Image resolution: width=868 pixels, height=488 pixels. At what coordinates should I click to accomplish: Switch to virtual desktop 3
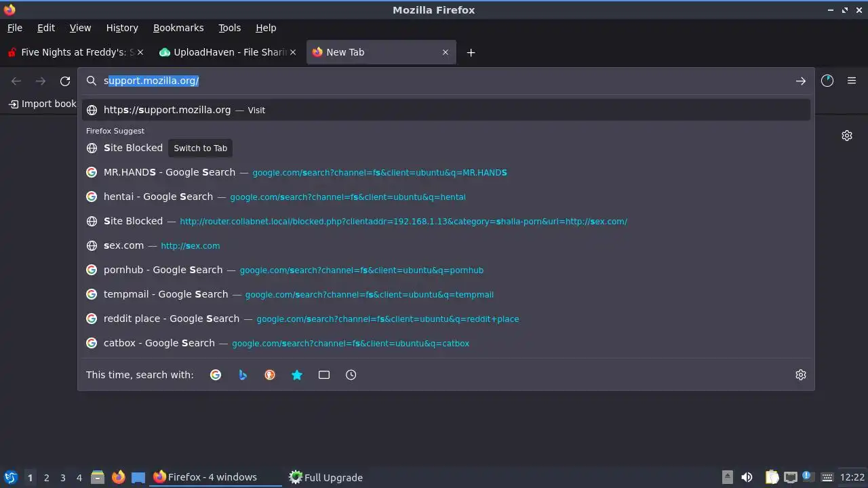point(63,477)
